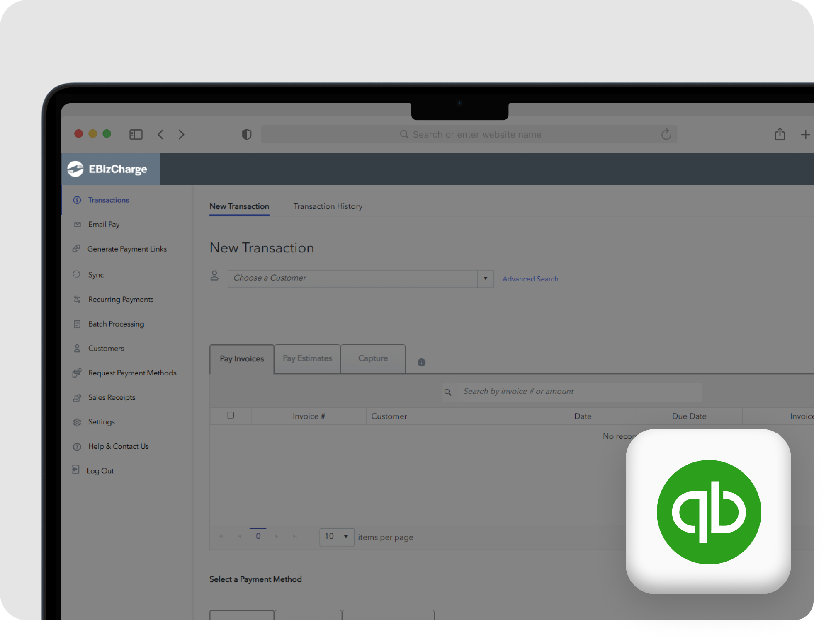Switch to Transaction History tab

point(328,206)
